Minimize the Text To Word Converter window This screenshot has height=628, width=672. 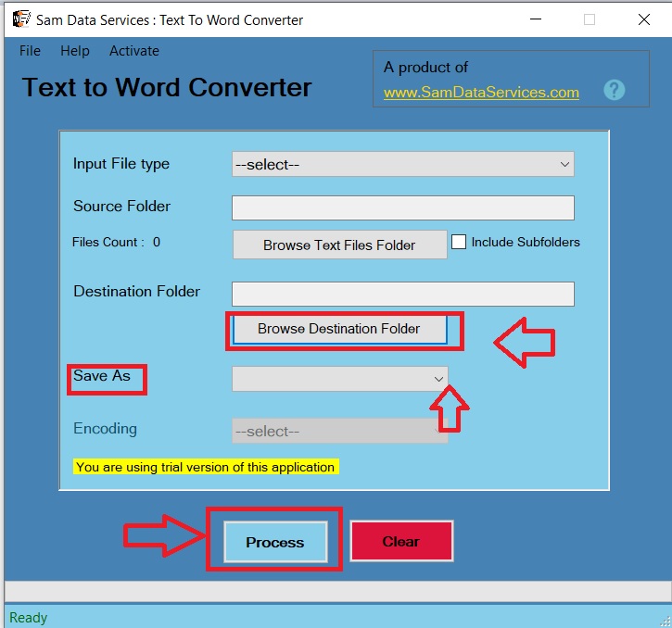(536, 19)
